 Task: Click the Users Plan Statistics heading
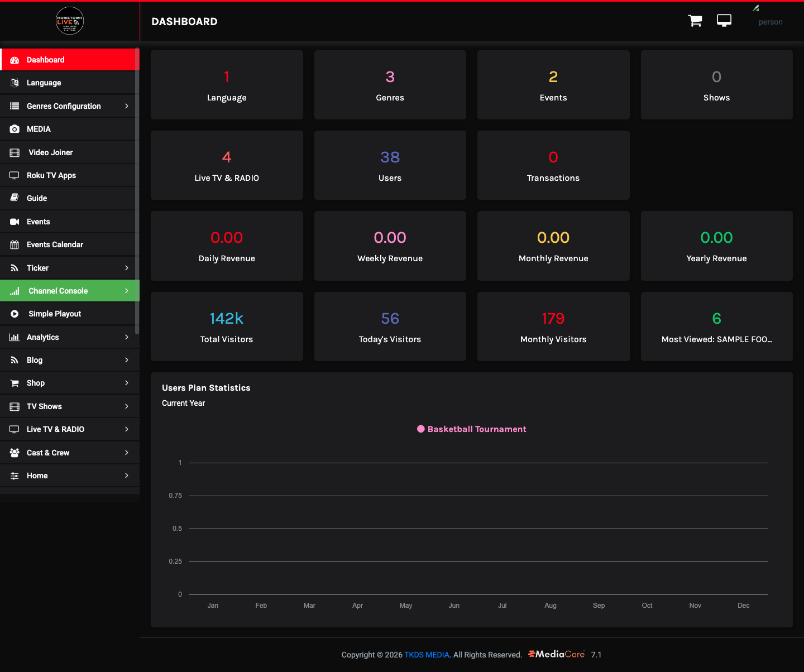tap(206, 388)
